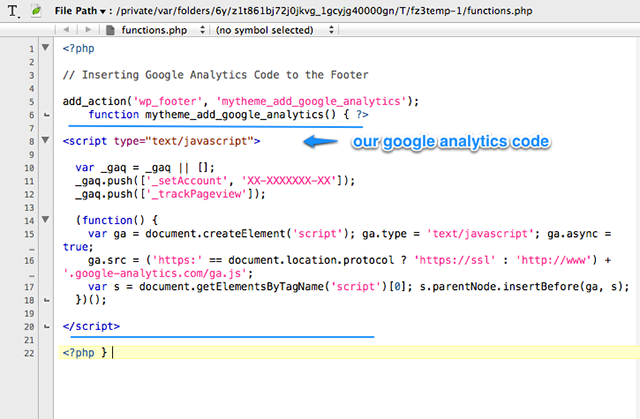Click the closing </script> tag
Viewport: 640px width, 419px height.
point(91,326)
